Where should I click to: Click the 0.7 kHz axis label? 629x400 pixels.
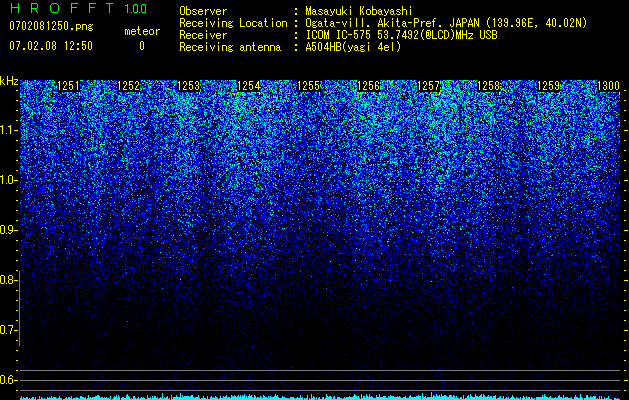click(x=7, y=330)
